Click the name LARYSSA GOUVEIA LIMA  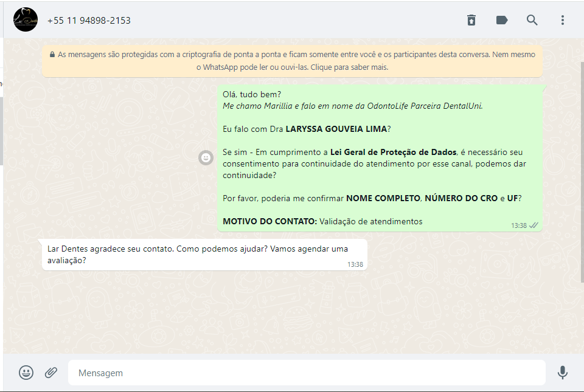tap(336, 129)
